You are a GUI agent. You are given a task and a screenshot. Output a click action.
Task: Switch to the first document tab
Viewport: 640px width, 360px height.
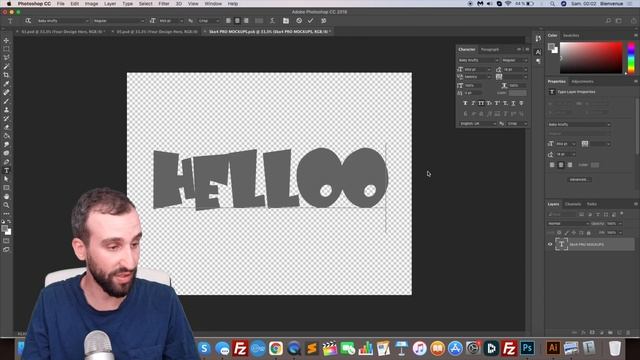(x=61, y=31)
